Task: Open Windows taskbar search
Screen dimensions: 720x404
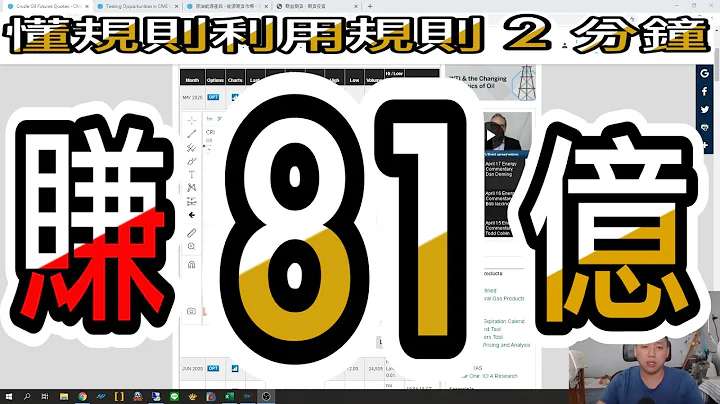Action: click(x=27, y=396)
